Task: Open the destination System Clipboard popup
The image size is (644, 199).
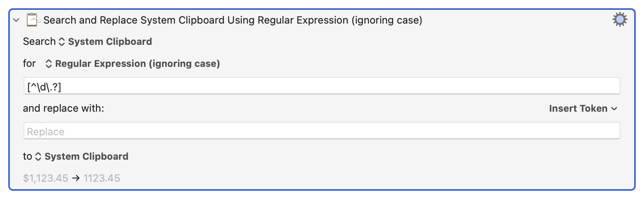Action: pyautogui.click(x=86, y=157)
